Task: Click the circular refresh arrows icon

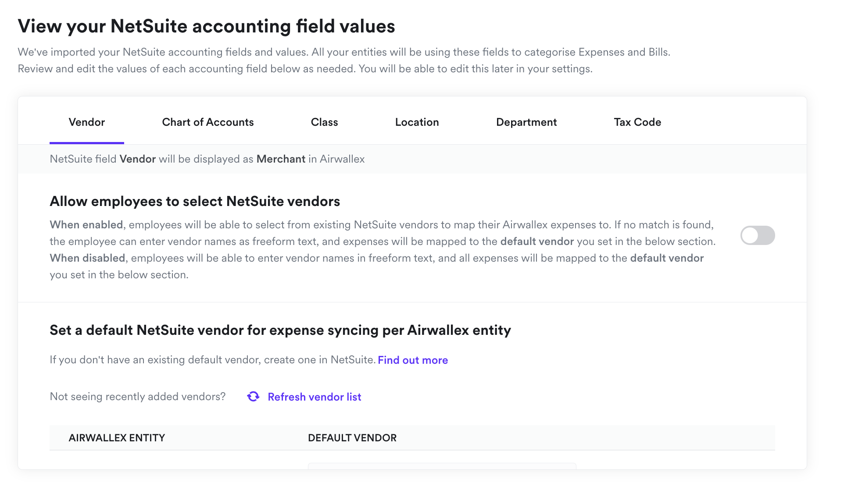Action: 253,396
